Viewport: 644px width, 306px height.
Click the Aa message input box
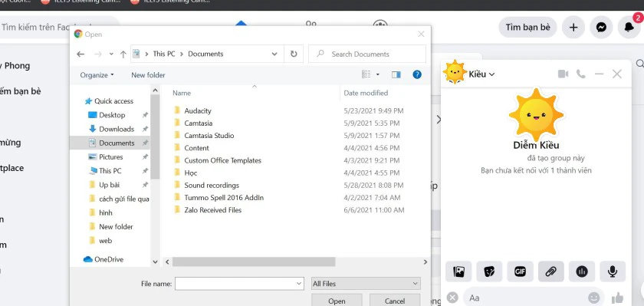click(x=527, y=298)
